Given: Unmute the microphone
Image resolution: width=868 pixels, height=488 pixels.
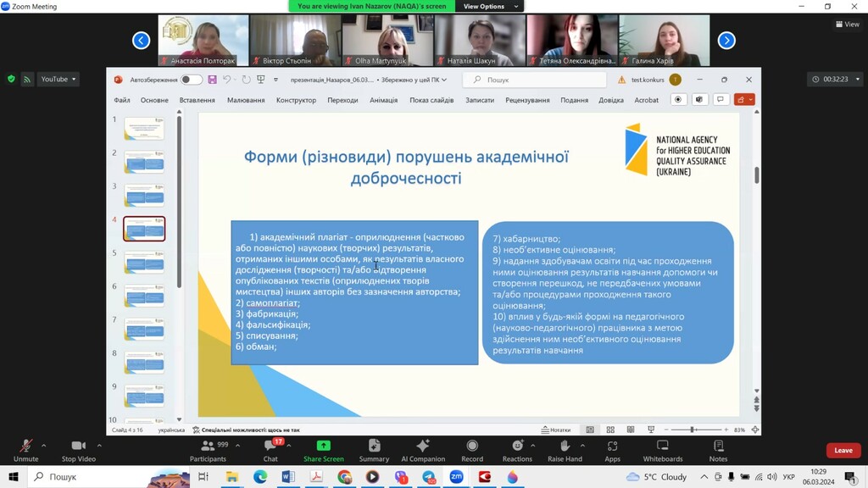Looking at the screenshot, I should 25,449.
